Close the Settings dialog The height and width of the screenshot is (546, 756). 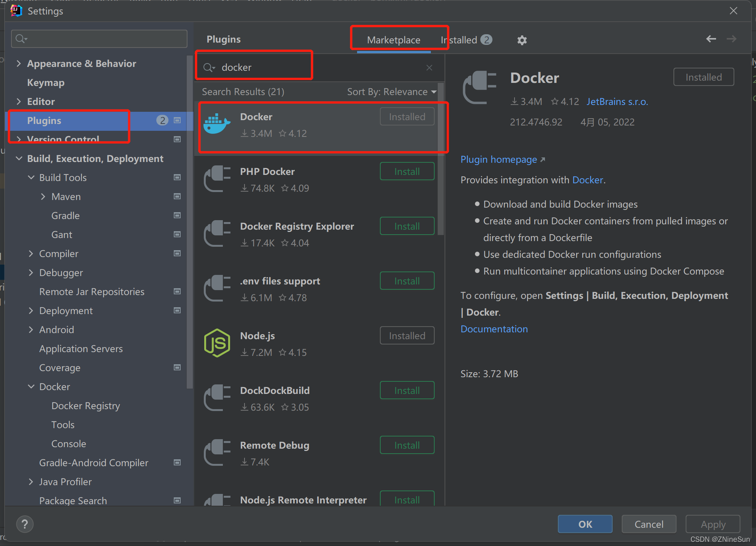(x=734, y=11)
